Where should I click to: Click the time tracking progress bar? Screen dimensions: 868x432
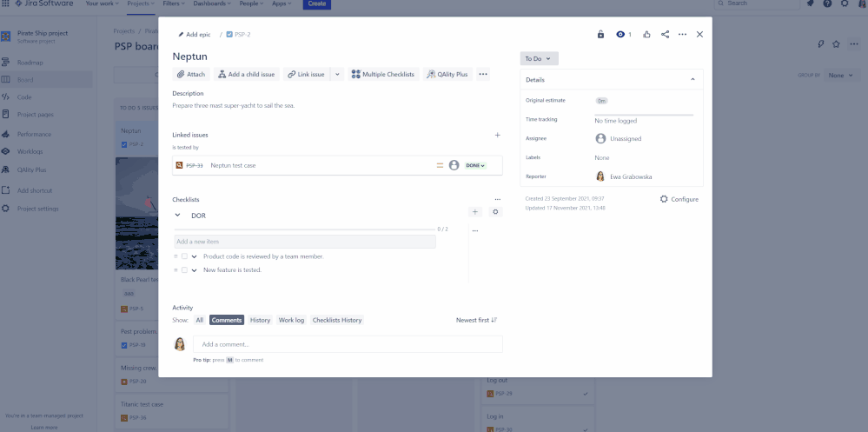coord(644,115)
